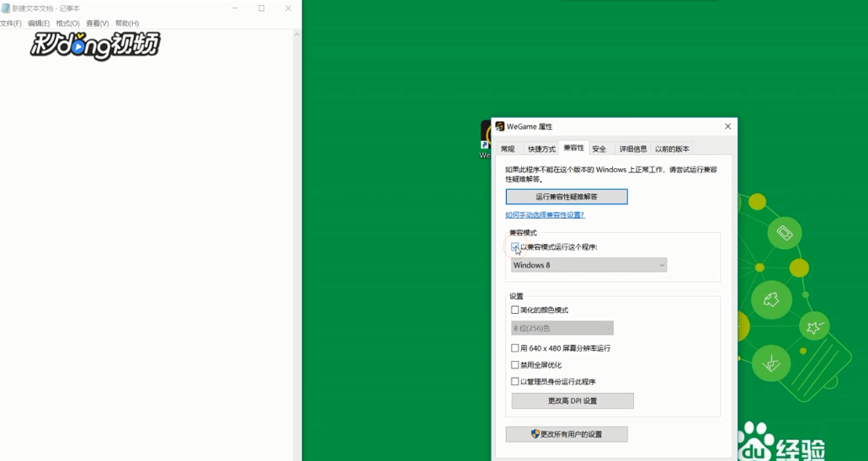Enable 用 640 x 480 屏幕分辨率运行 checkbox
This screenshot has width=868, height=461.
pyautogui.click(x=514, y=348)
